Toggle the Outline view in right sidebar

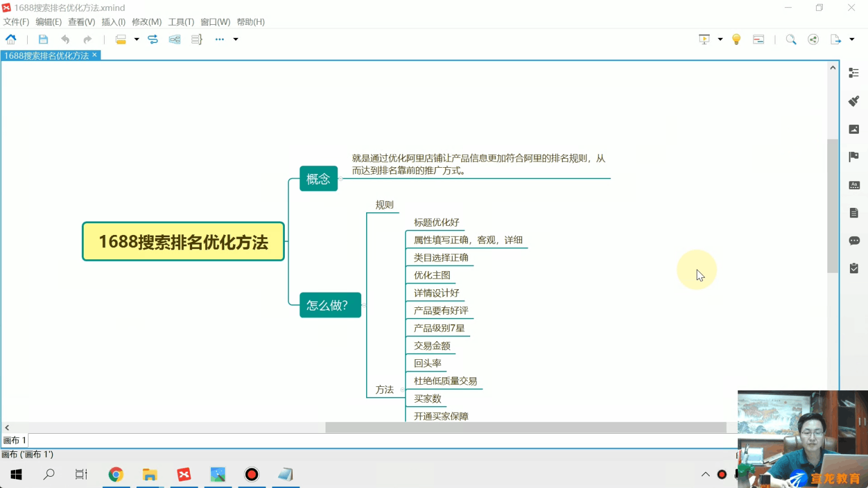[x=854, y=72]
